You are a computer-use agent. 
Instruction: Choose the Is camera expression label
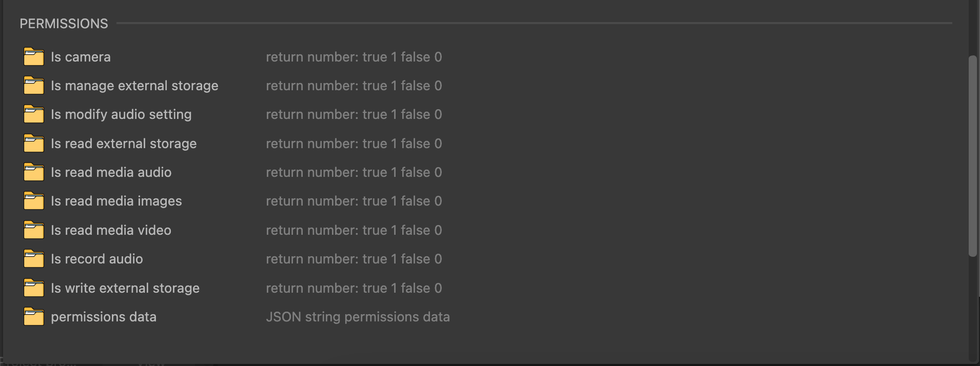pos(81,57)
